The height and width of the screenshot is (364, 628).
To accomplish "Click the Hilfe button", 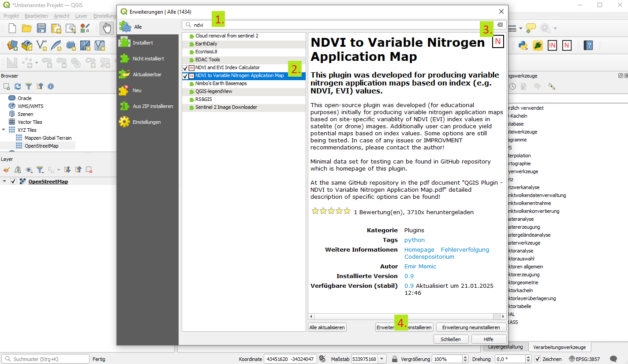I will [x=489, y=339].
